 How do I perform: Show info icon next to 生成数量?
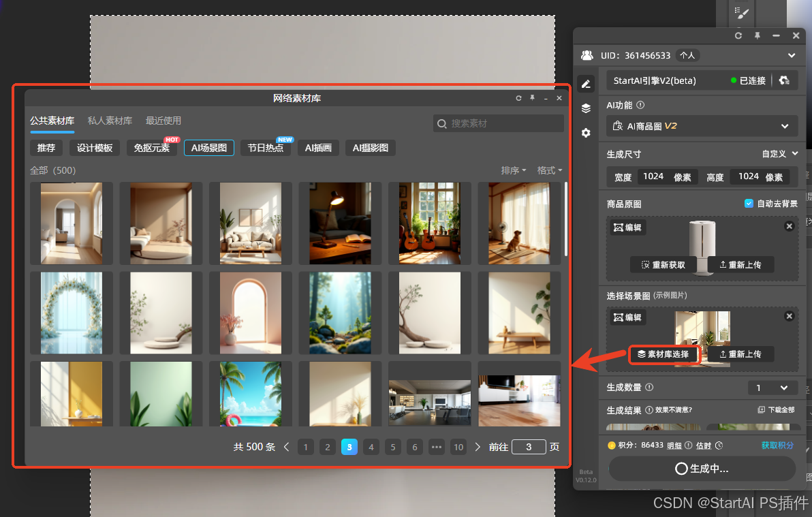(649, 387)
